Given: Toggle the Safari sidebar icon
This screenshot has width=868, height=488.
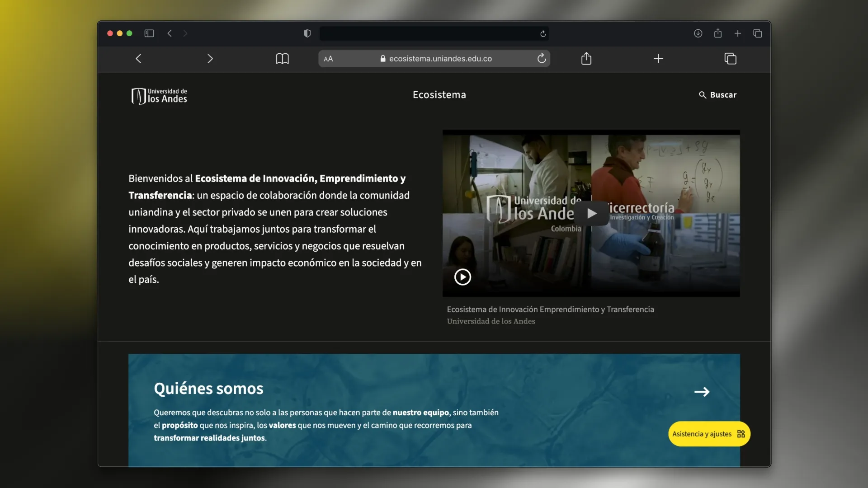Looking at the screenshot, I should point(149,33).
